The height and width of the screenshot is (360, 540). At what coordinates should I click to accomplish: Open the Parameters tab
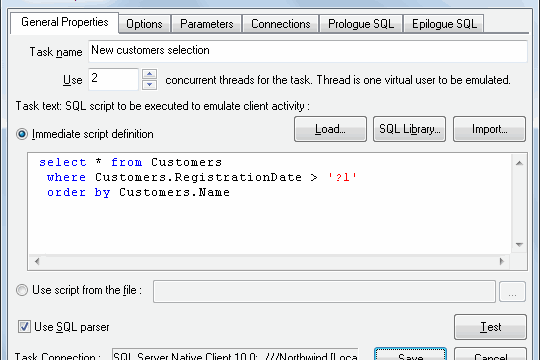pyautogui.click(x=207, y=24)
